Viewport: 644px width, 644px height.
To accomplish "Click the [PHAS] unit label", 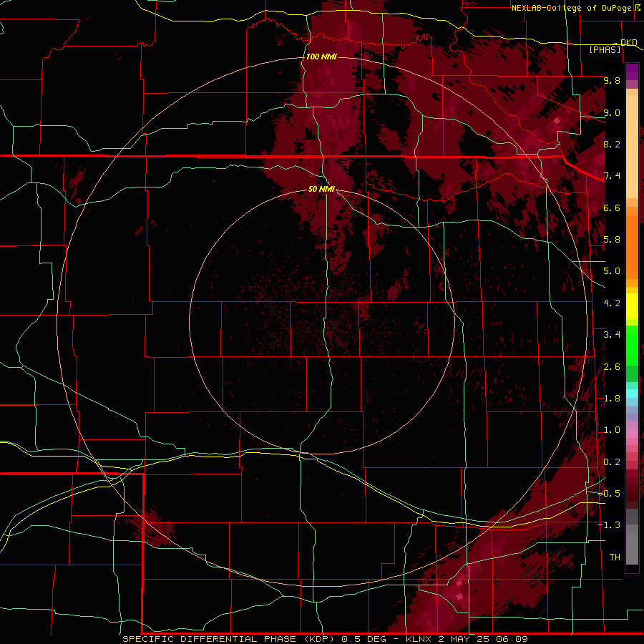I will (605, 49).
